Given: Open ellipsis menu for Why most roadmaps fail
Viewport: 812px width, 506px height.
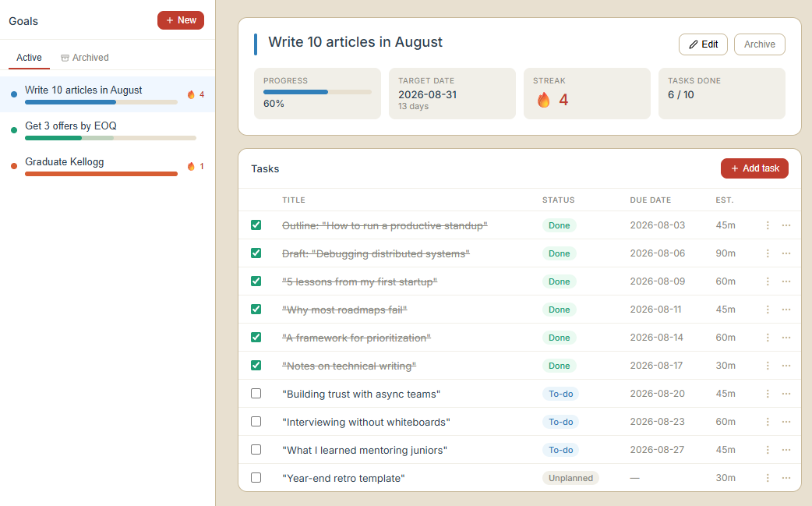Looking at the screenshot, I should pyautogui.click(x=786, y=310).
